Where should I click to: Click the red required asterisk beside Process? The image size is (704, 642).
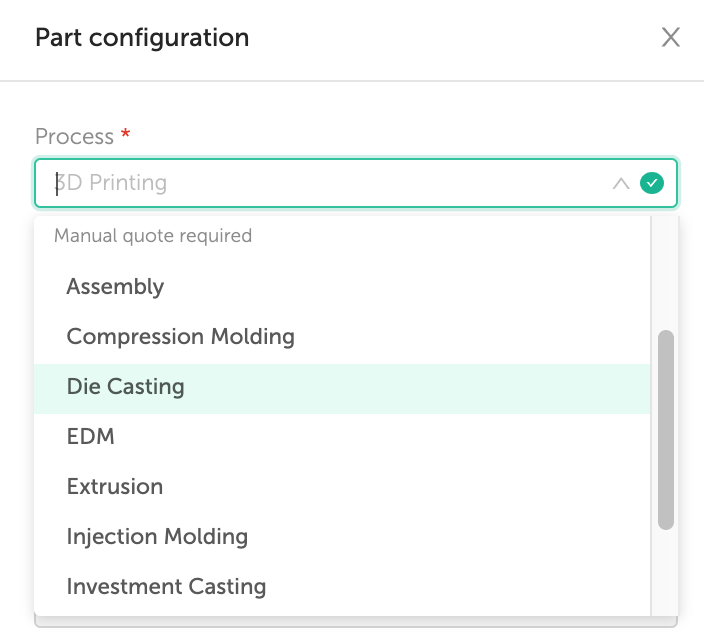tap(126, 133)
